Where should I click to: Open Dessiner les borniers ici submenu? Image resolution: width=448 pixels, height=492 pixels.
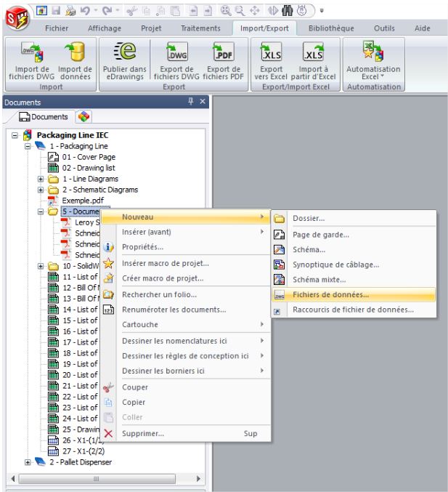pos(186,371)
